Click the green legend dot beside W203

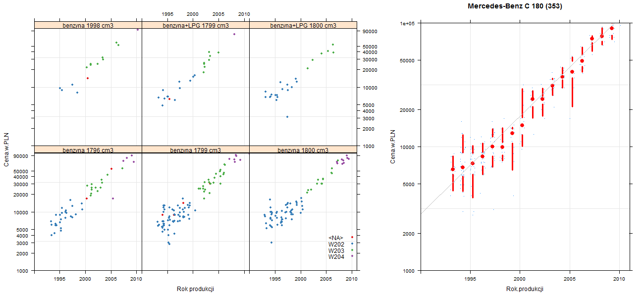coord(352,250)
